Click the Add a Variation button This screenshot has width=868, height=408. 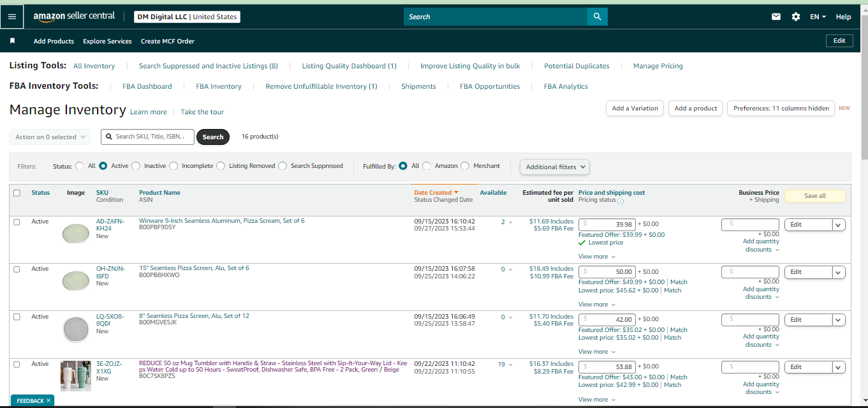click(x=635, y=109)
